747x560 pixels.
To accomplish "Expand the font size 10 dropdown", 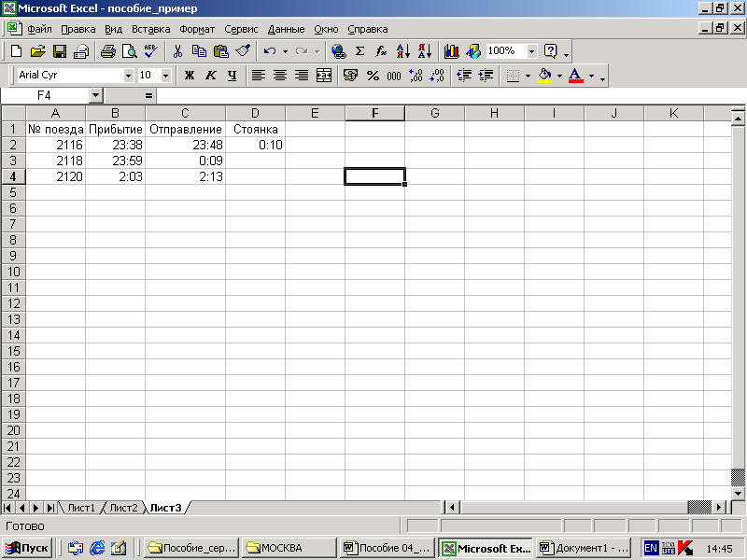I will point(166,76).
